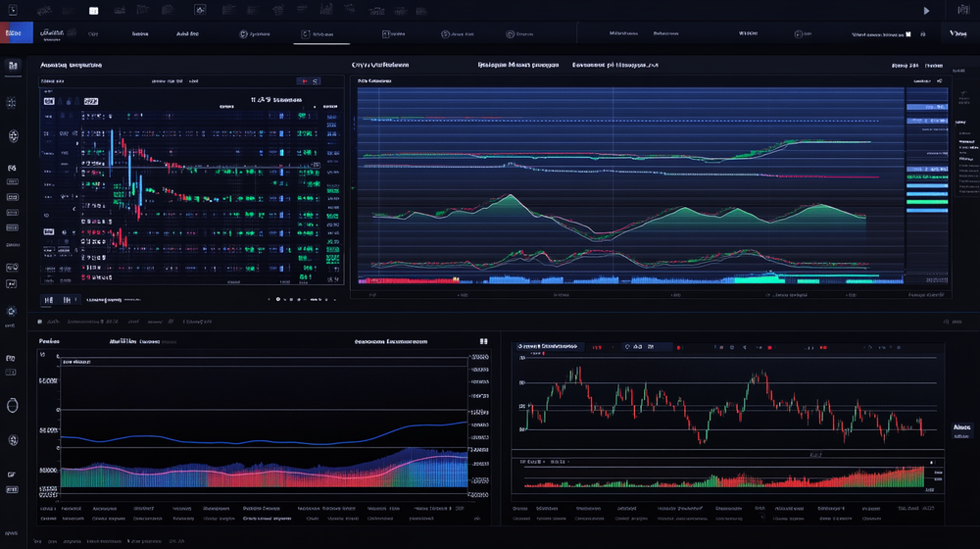Click the highlighted button right of bottom-right chart
This screenshot has width=980, height=549.
(x=961, y=428)
